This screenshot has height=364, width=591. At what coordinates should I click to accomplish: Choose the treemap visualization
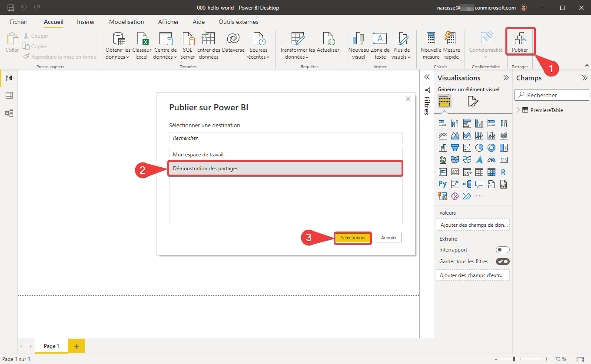click(504, 148)
